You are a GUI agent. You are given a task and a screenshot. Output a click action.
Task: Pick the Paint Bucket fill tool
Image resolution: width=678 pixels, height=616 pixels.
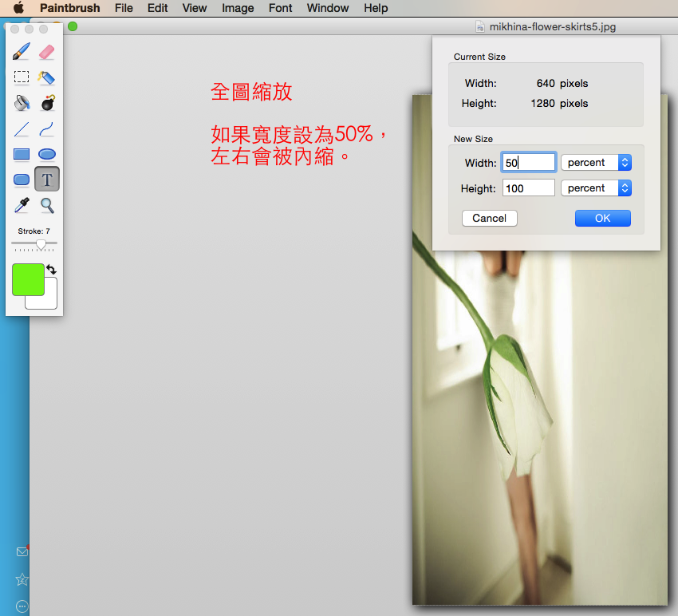click(22, 103)
